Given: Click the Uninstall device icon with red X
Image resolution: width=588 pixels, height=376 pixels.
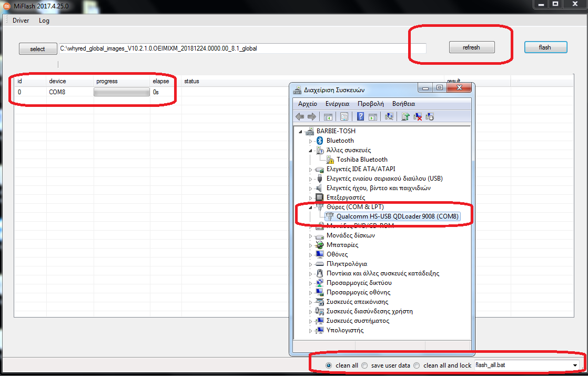Looking at the screenshot, I should click(418, 117).
